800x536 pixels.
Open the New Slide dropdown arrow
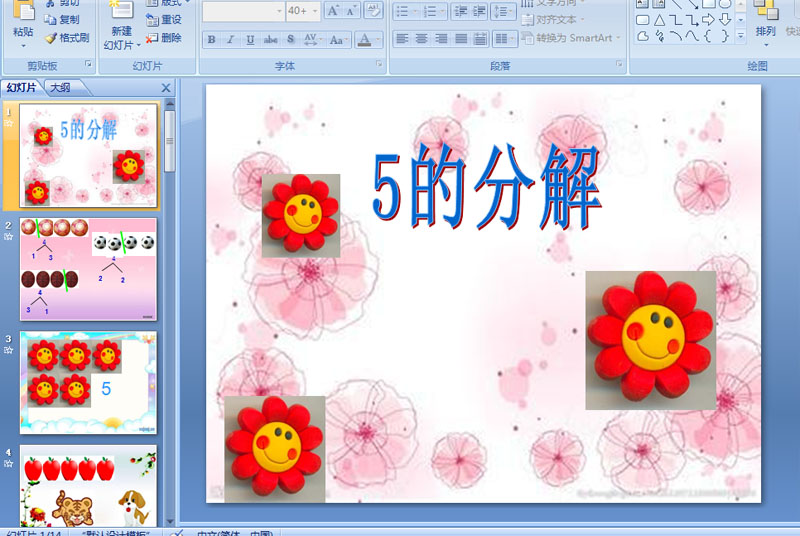pos(138,45)
